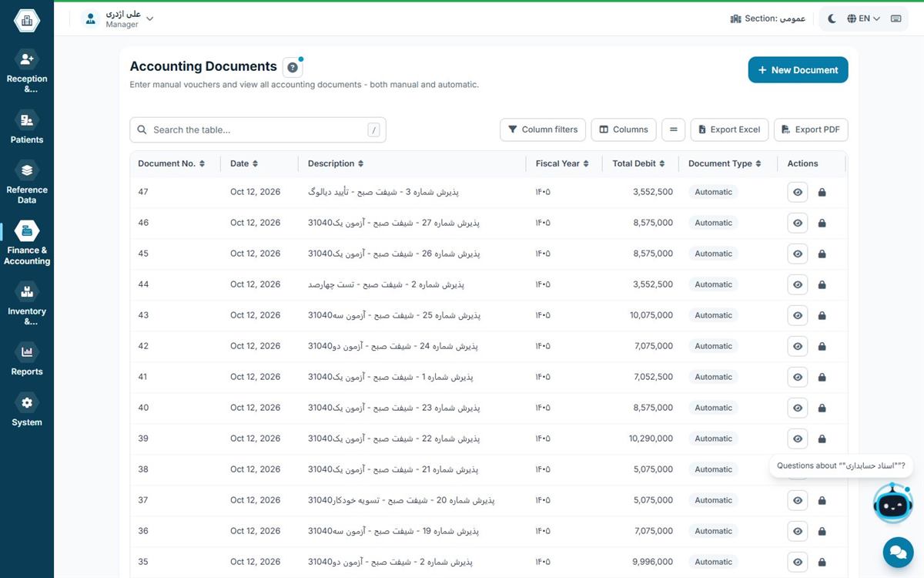Export the table to PDF
The height and width of the screenshot is (578, 924).
[x=811, y=129]
